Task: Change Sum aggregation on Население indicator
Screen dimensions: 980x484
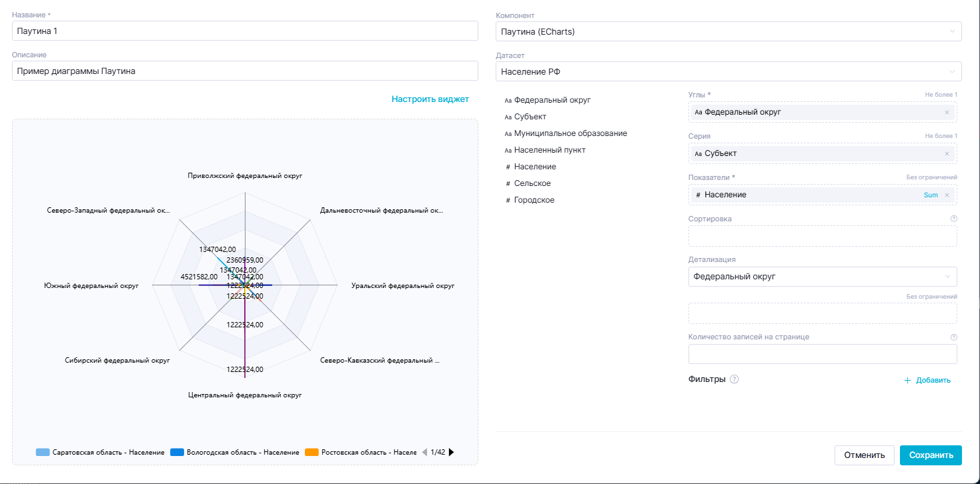Action: (930, 195)
